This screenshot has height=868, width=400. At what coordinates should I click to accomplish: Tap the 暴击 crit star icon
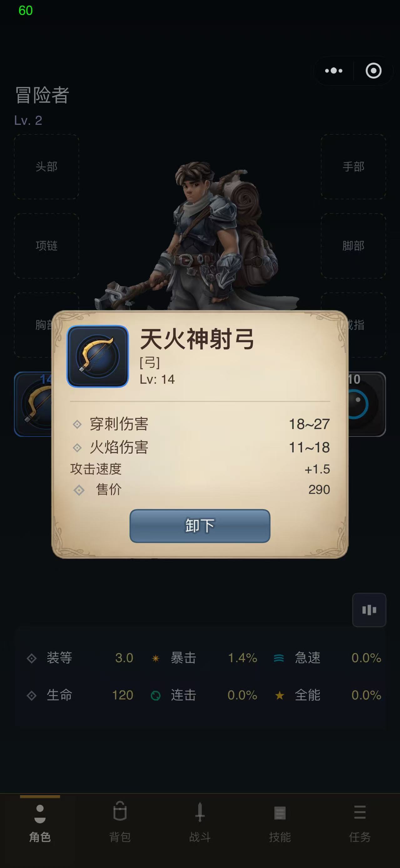[155, 658]
